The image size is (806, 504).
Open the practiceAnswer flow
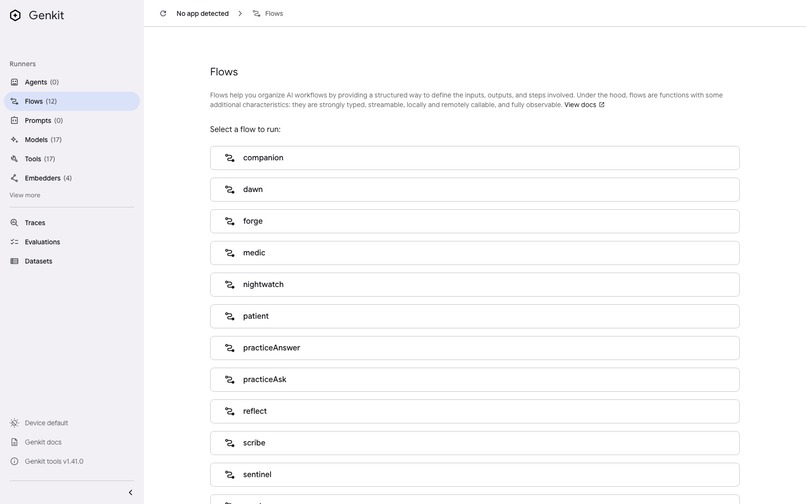[474, 348]
